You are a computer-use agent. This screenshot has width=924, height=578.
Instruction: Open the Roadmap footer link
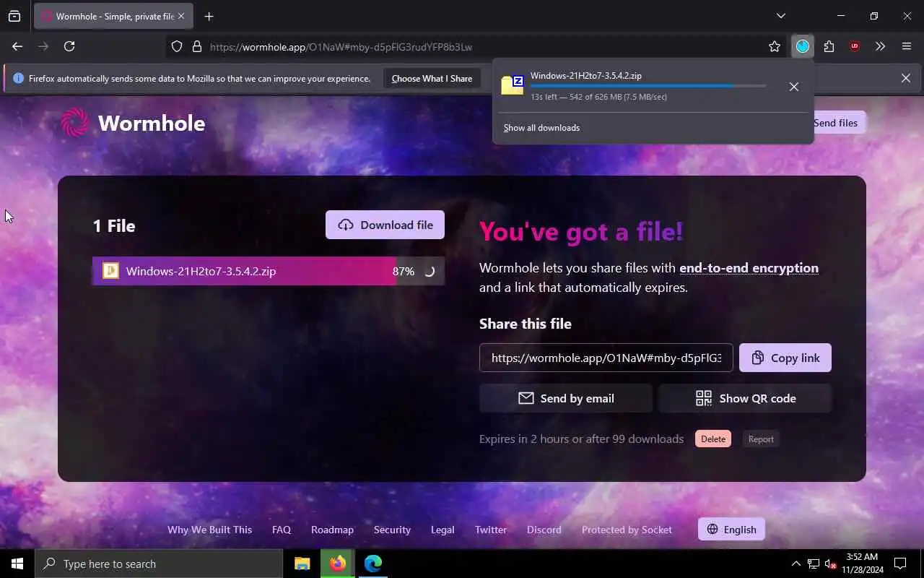coord(332,530)
